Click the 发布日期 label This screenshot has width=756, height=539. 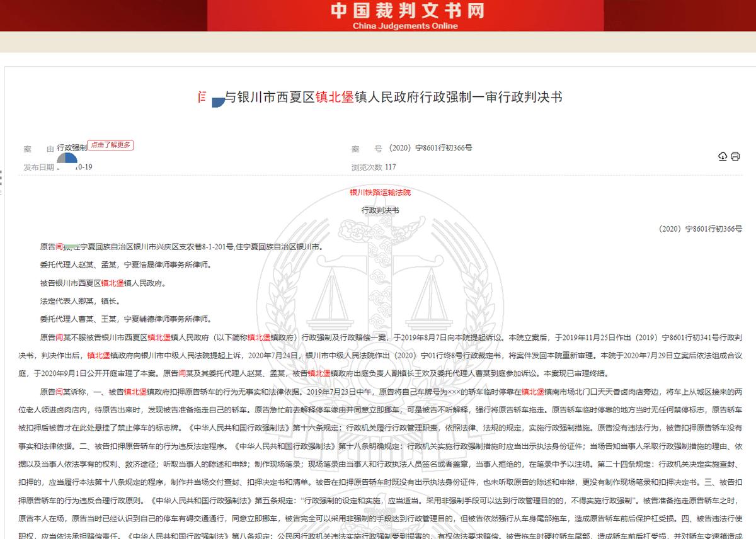(39, 167)
